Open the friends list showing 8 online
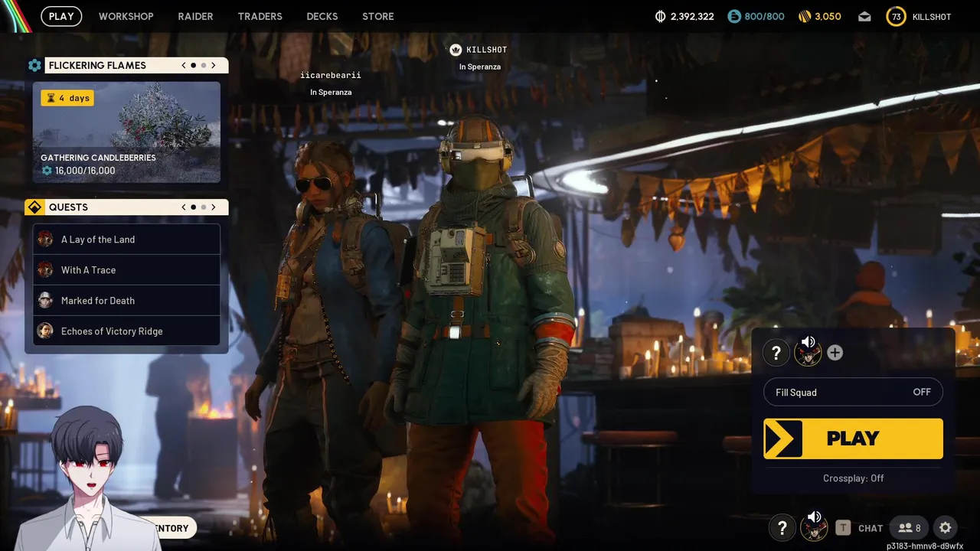Viewport: 980px width, 551px height. click(910, 528)
